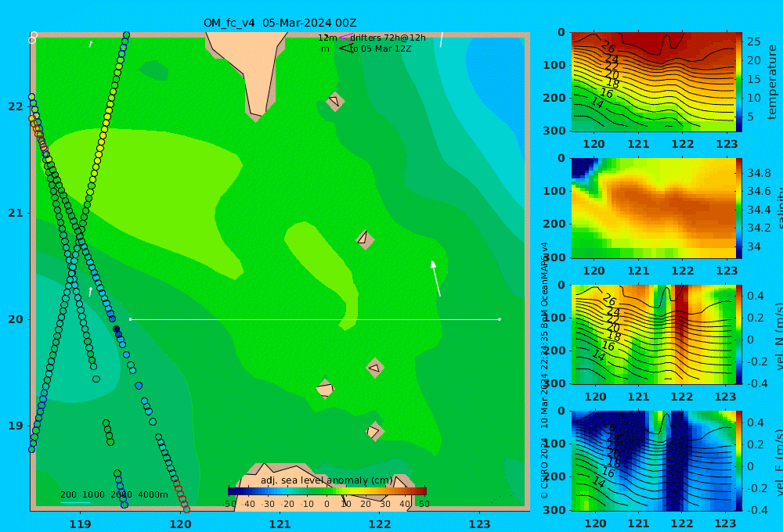This screenshot has width=783, height=532.
Task: Click the title 'OM_fc_v4 05-Mar-2024 00Z'
Action: [280, 23]
